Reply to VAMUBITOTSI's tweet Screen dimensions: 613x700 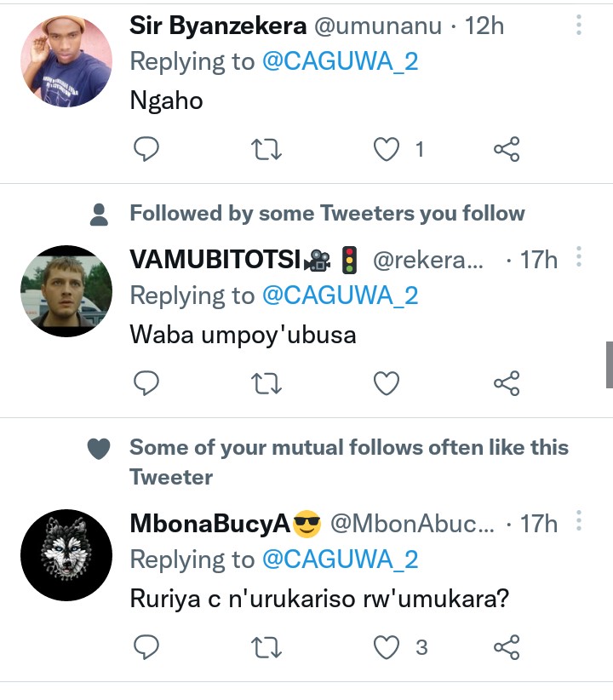[147, 384]
